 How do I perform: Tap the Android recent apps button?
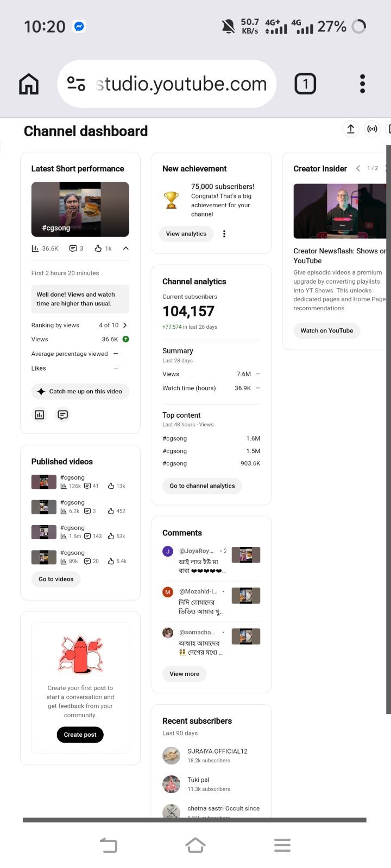coord(282,845)
